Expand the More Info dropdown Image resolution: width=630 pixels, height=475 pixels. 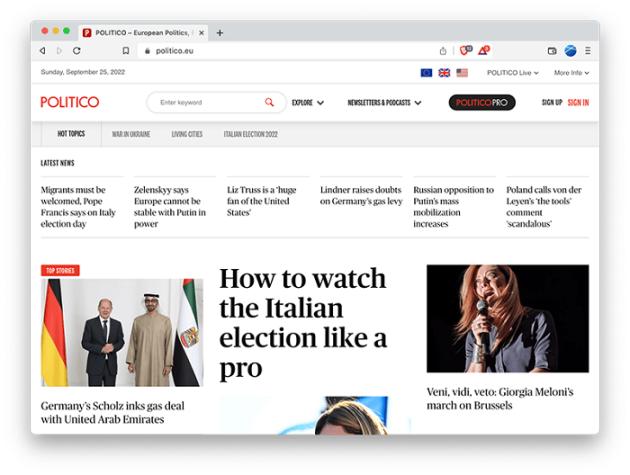pos(571,73)
